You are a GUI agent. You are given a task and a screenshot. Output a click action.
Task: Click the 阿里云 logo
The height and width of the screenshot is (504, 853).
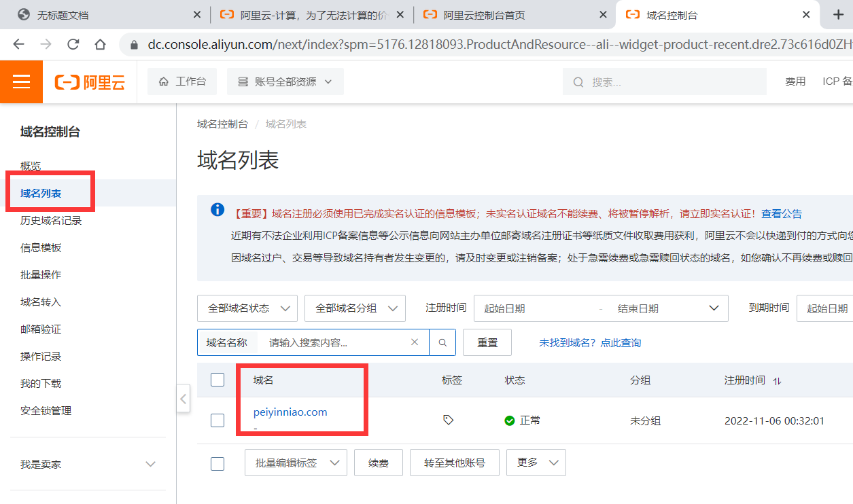(x=90, y=82)
